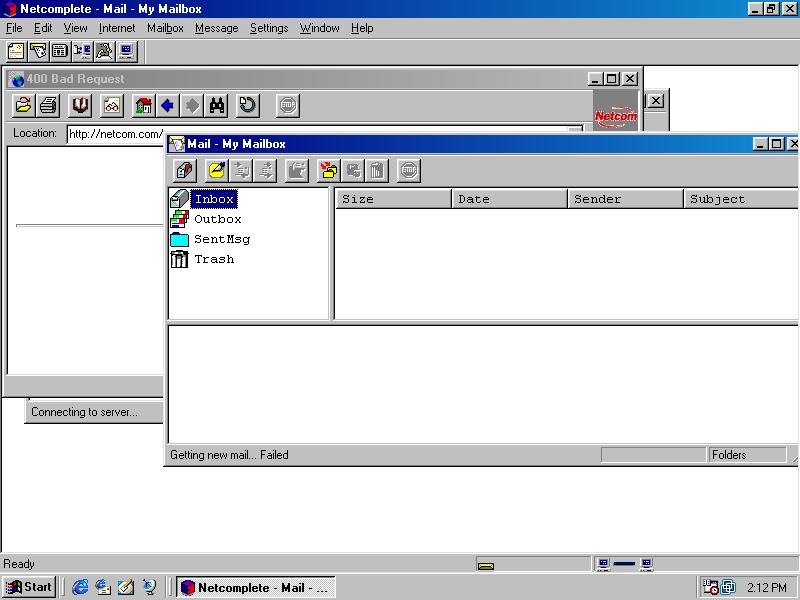Compose a new message with the pencil icon
The image size is (800, 600).
click(x=216, y=171)
